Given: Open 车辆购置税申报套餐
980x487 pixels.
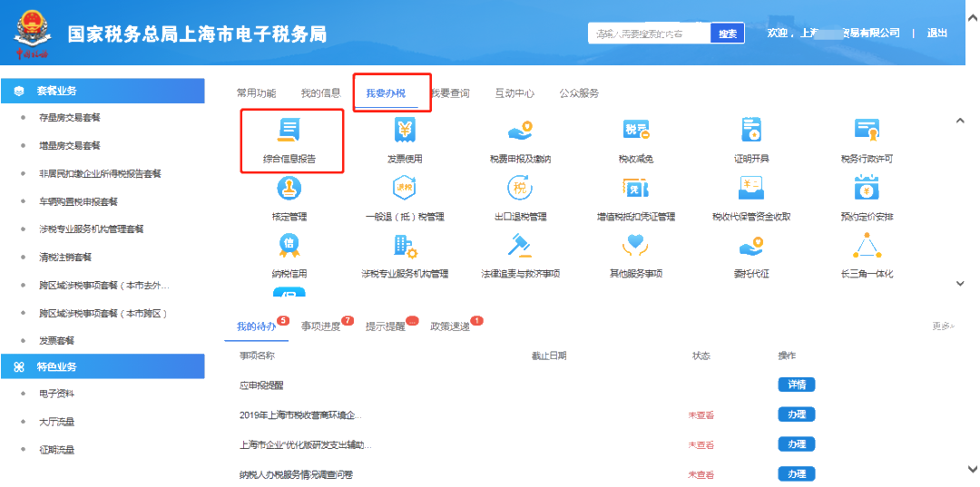Looking at the screenshot, I should 78,201.
